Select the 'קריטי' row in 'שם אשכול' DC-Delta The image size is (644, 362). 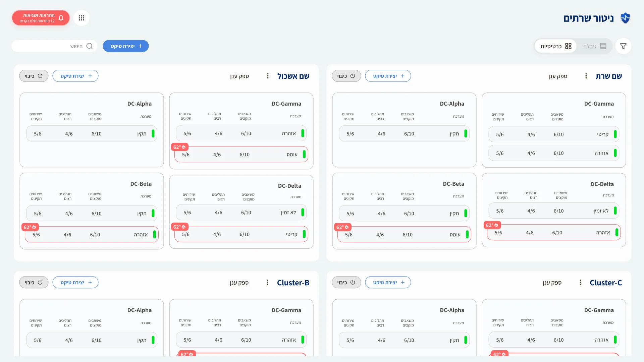pos(241,234)
